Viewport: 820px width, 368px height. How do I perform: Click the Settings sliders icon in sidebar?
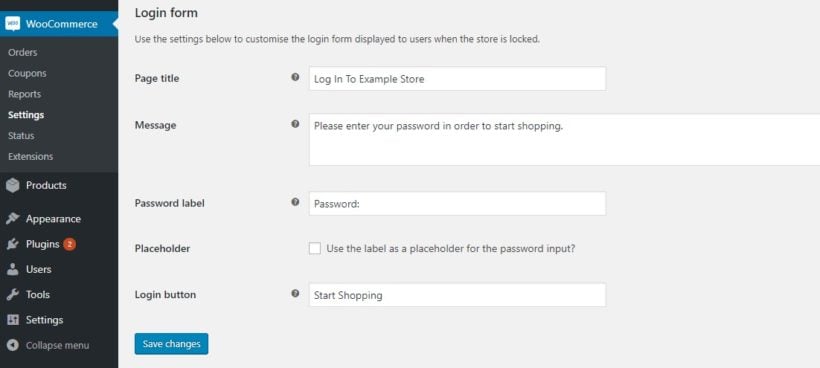click(13, 320)
